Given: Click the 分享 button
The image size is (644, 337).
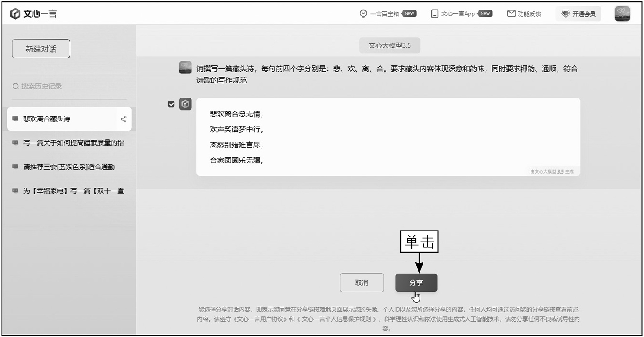Looking at the screenshot, I should (416, 283).
